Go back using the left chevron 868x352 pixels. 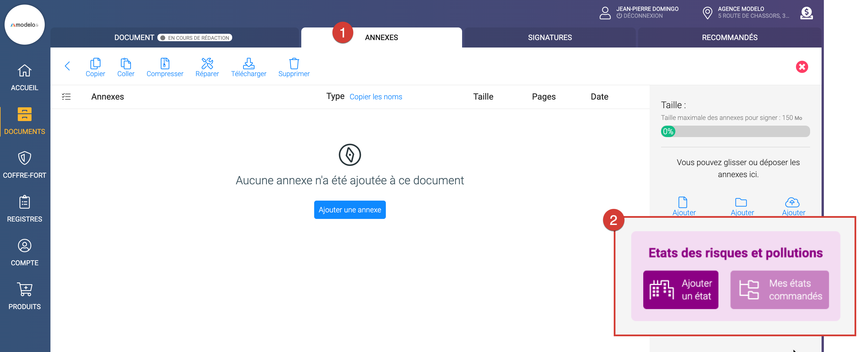tap(67, 66)
